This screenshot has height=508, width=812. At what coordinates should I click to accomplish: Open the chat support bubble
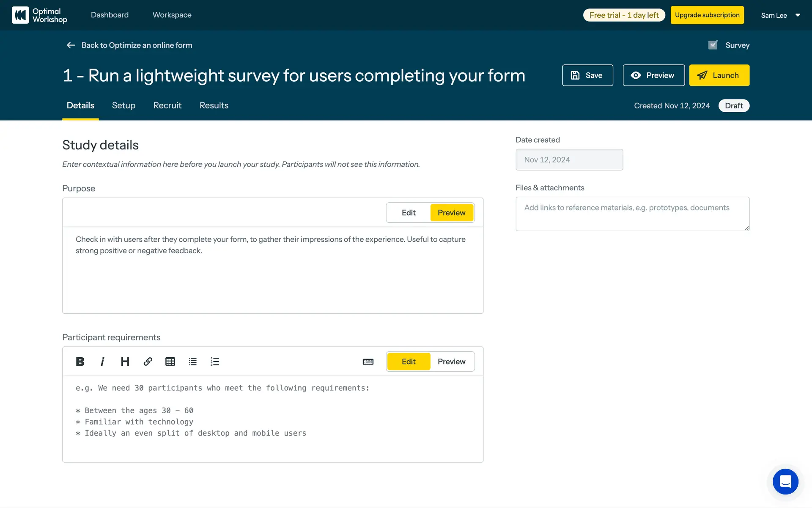[x=785, y=481]
